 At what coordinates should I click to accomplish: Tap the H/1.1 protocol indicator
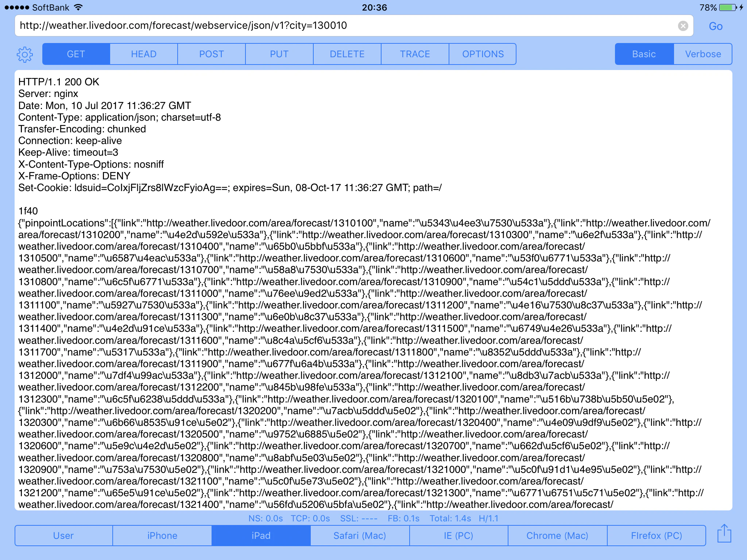(x=488, y=518)
